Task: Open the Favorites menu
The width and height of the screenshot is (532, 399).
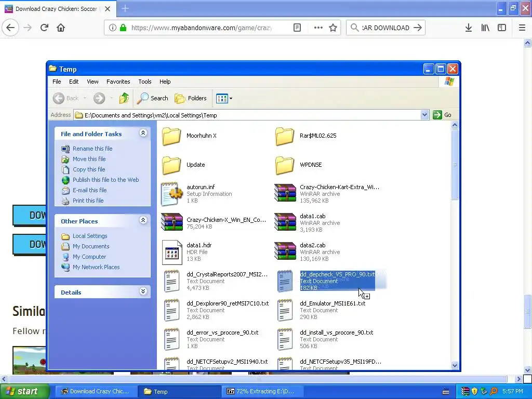Action: pos(118,82)
